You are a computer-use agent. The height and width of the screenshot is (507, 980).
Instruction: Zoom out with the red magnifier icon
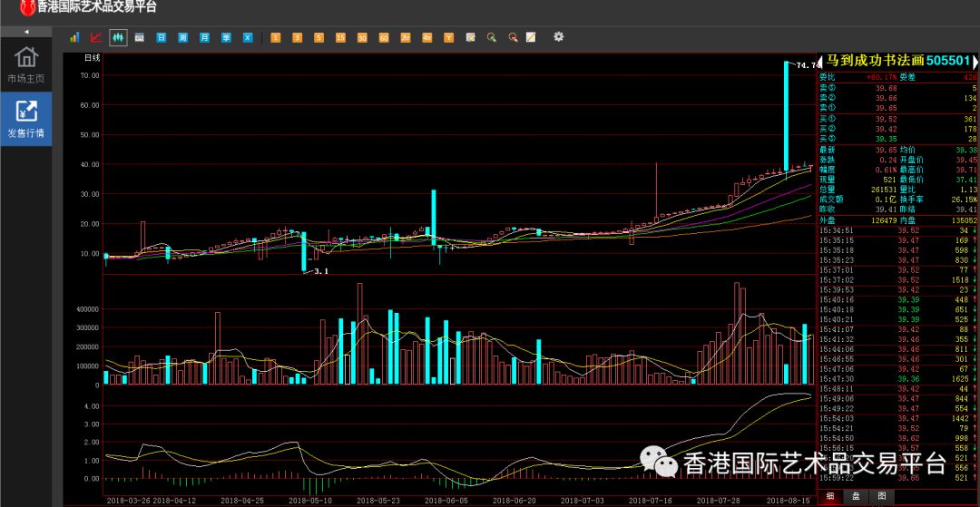click(x=513, y=37)
